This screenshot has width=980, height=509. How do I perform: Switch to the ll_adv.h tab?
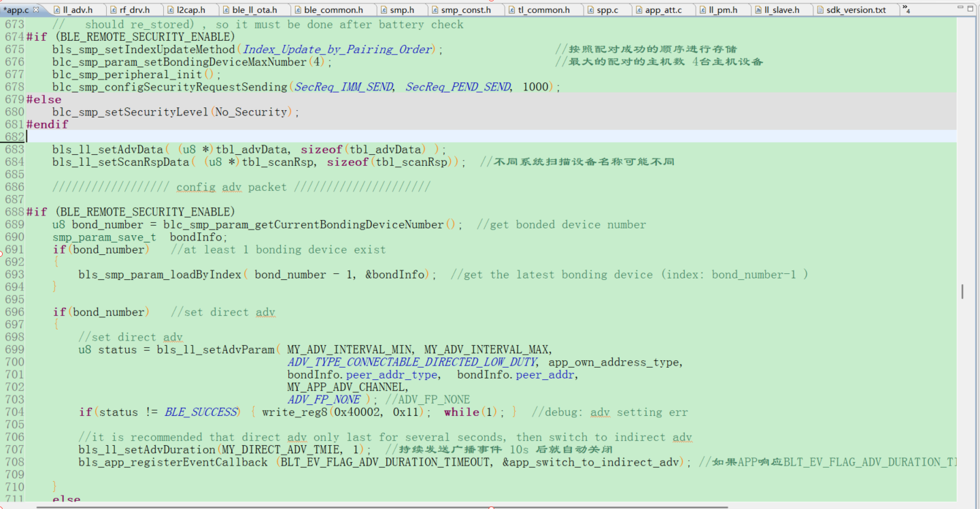pos(77,10)
